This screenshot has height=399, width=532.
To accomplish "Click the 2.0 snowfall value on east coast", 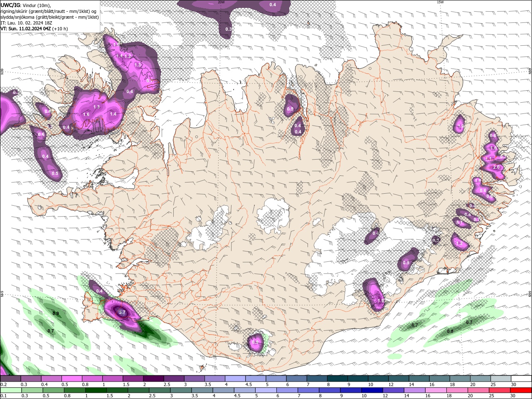I will pos(496,167).
